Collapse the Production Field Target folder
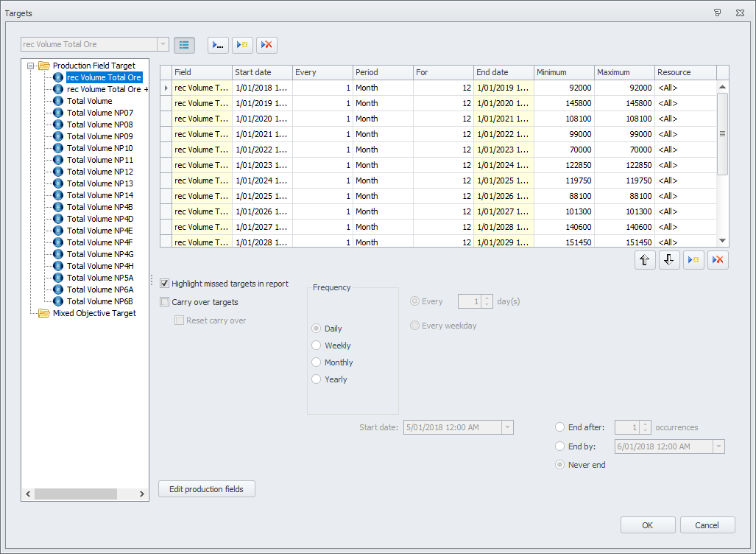This screenshot has width=756, height=554. [29, 65]
